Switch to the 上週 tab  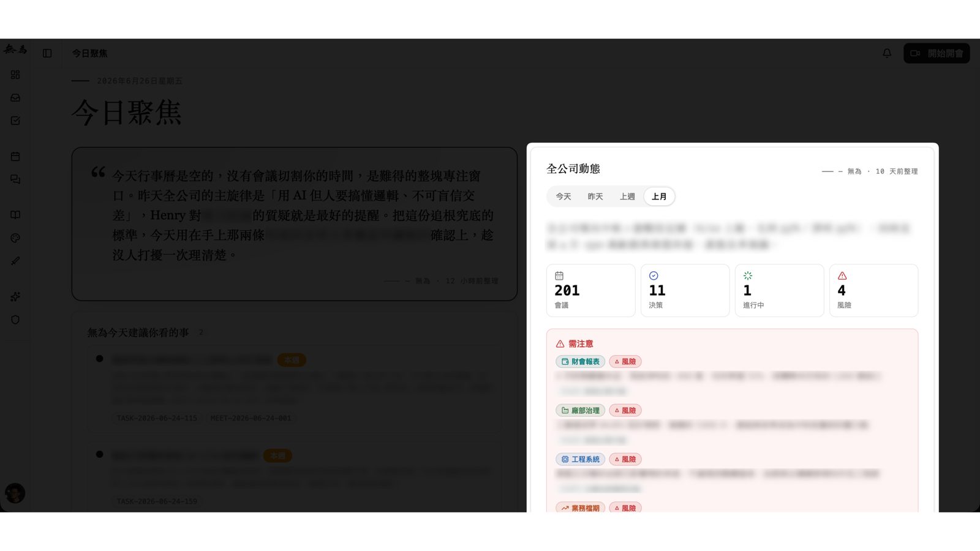[x=627, y=197]
